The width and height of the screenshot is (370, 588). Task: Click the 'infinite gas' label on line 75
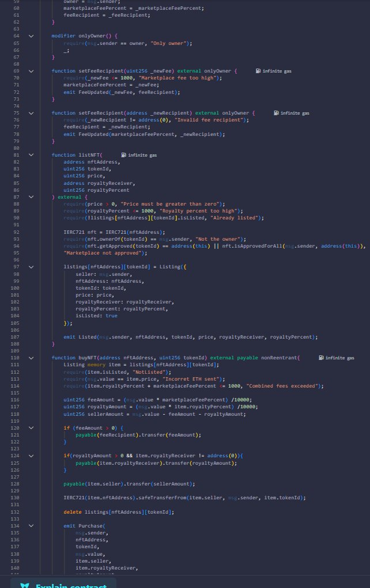(295, 113)
